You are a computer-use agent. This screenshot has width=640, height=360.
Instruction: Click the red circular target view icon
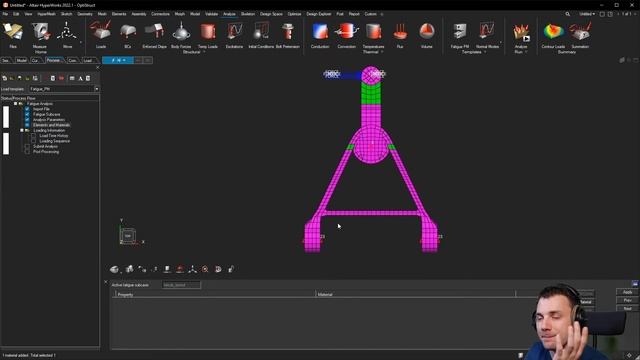coord(205,269)
